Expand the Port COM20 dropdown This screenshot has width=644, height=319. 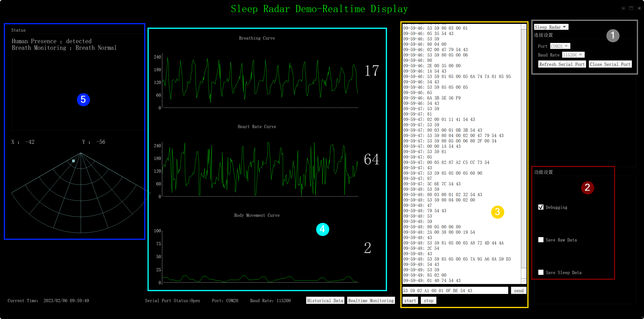[x=560, y=46]
